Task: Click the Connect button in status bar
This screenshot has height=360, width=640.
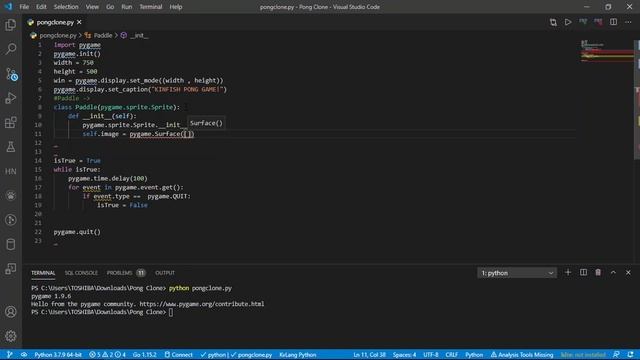Action: click(179, 355)
